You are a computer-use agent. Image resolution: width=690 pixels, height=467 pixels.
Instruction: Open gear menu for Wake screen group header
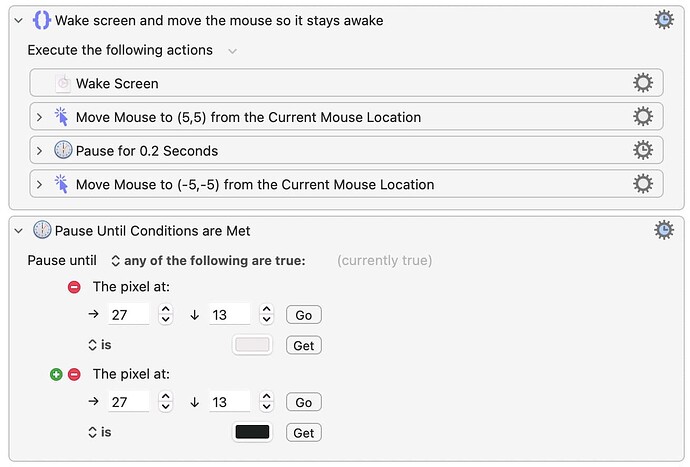coord(663,19)
